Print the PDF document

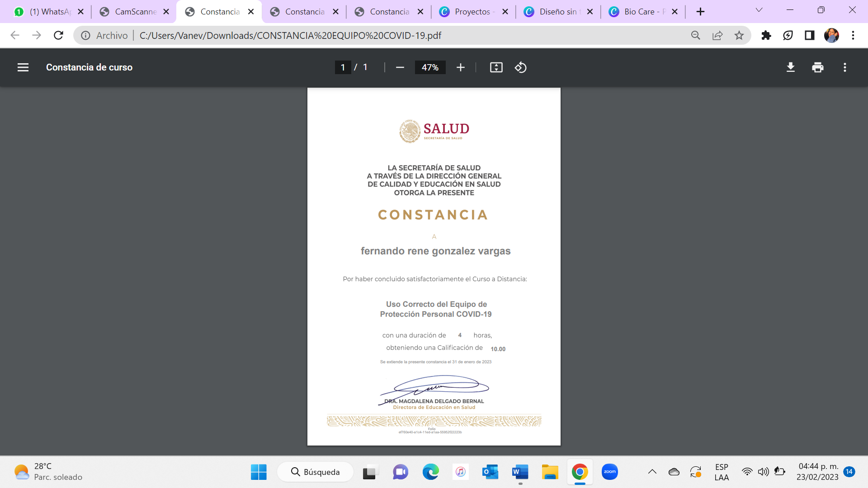coord(817,67)
